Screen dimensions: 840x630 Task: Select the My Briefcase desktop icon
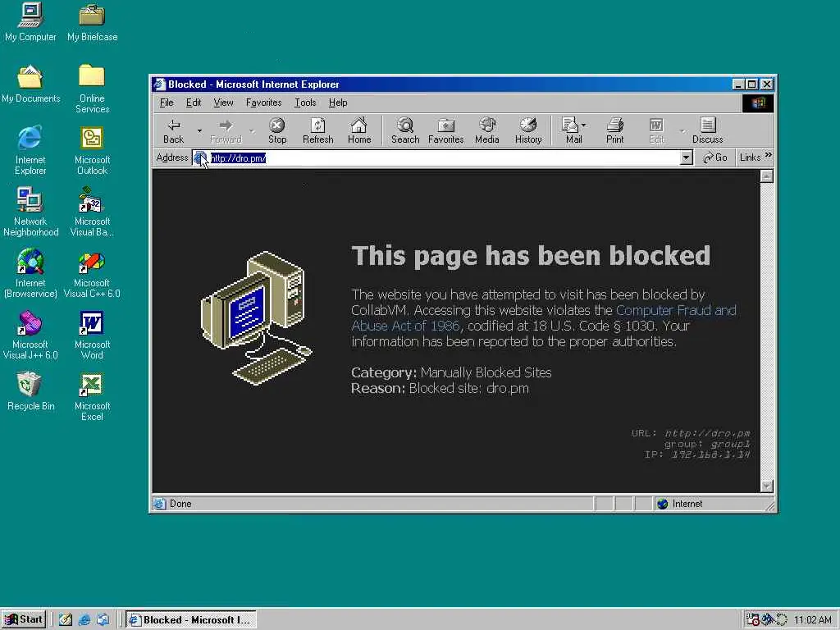(92, 22)
